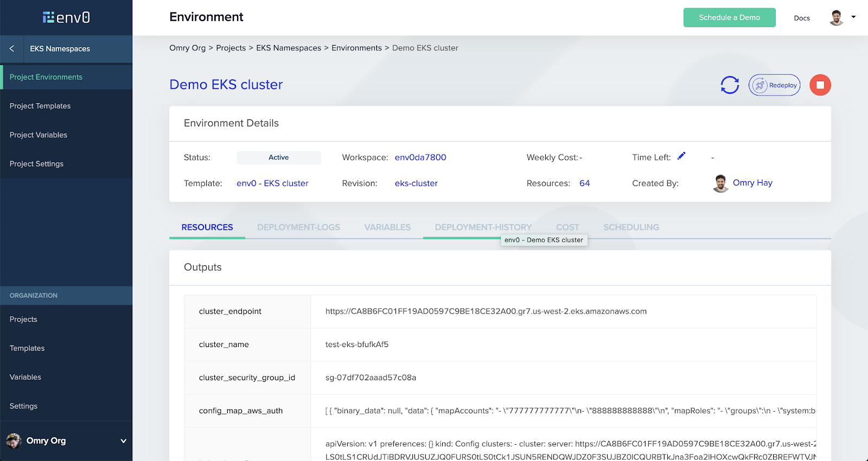Viewport: 868px width, 461px height.
Task: Click the cluster_endpoint output URL value
Action: click(x=486, y=311)
